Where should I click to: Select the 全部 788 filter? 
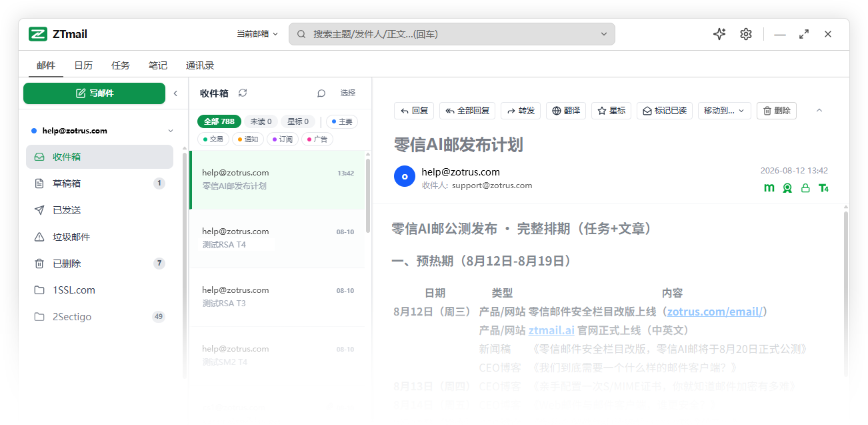pyautogui.click(x=219, y=121)
